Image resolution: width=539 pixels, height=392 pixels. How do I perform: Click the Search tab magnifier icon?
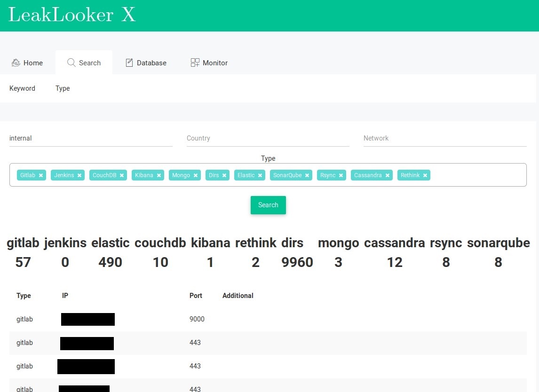[71, 63]
